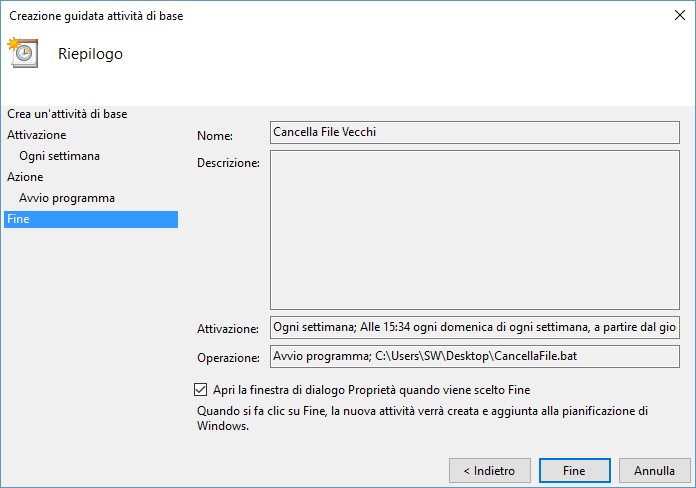Click the Operazione field with CancellaFile.bat path
Image resolution: width=696 pixels, height=488 pixels.
click(x=474, y=356)
